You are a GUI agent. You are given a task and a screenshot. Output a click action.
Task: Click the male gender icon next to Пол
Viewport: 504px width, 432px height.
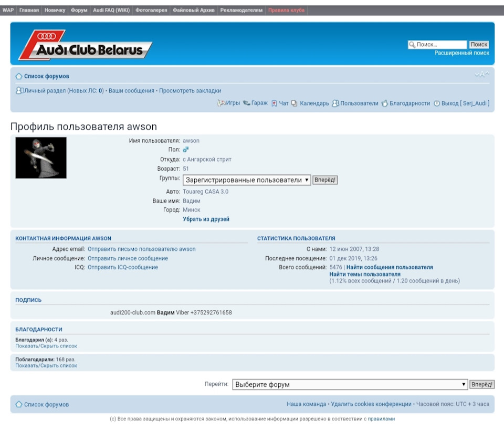pyautogui.click(x=186, y=150)
